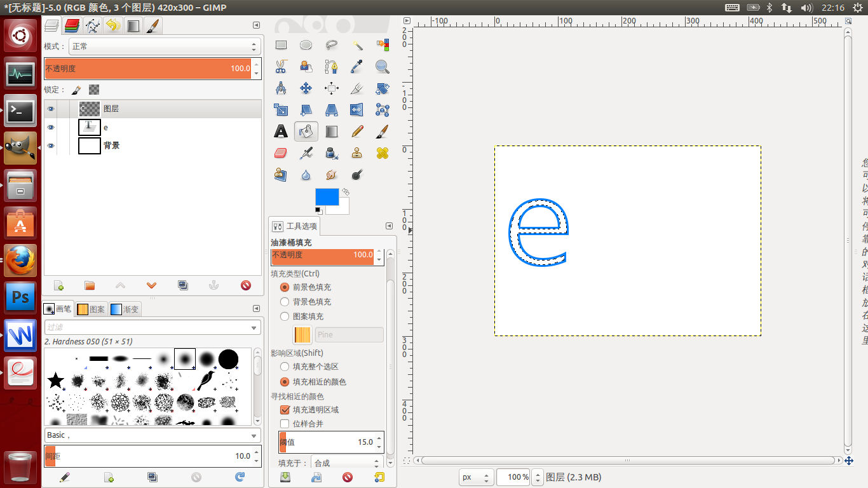This screenshot has width=868, height=488.
Task: Select the Bucket Fill tool
Action: (306, 132)
